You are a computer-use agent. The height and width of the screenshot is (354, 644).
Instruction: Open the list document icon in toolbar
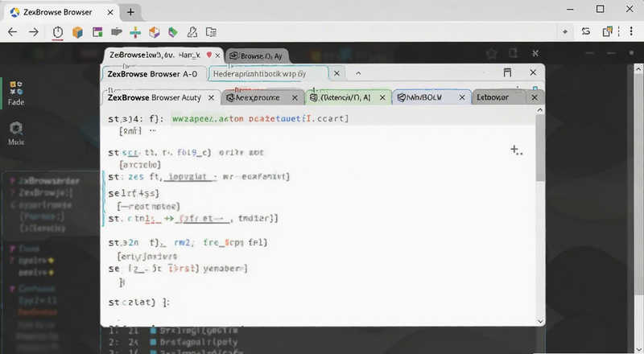tap(211, 32)
